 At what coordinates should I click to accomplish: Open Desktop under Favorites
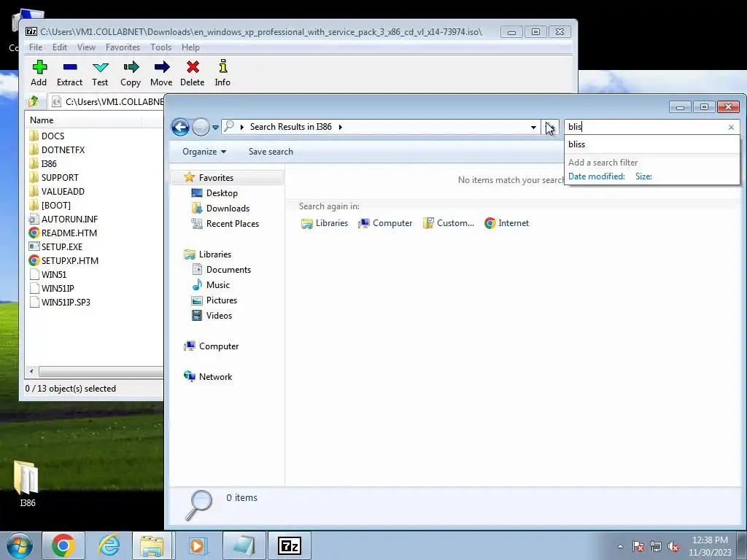coord(214,192)
